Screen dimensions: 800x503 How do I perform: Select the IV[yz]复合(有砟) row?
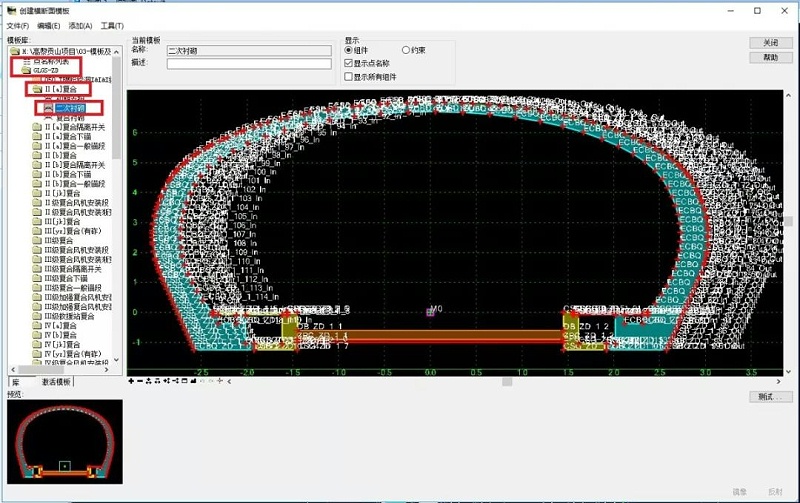coord(72,354)
